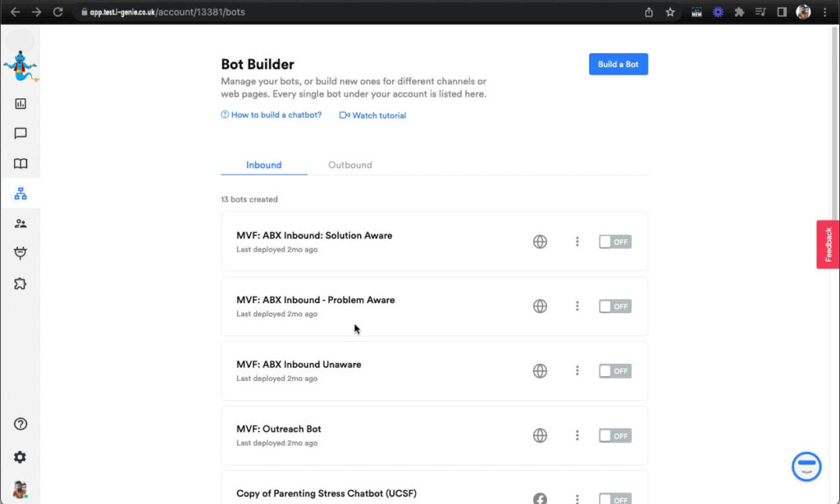The height and width of the screenshot is (504, 840).
Task: Open the puzzle piece plugins icon
Action: click(x=21, y=284)
